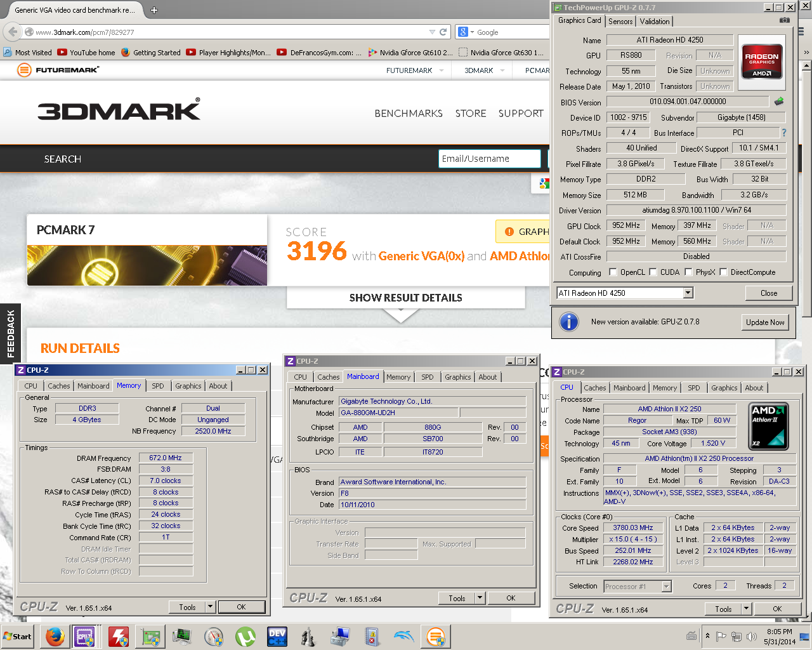Open the YouTube home bookmark
Viewport: 812px width, 650px height.
[86, 53]
